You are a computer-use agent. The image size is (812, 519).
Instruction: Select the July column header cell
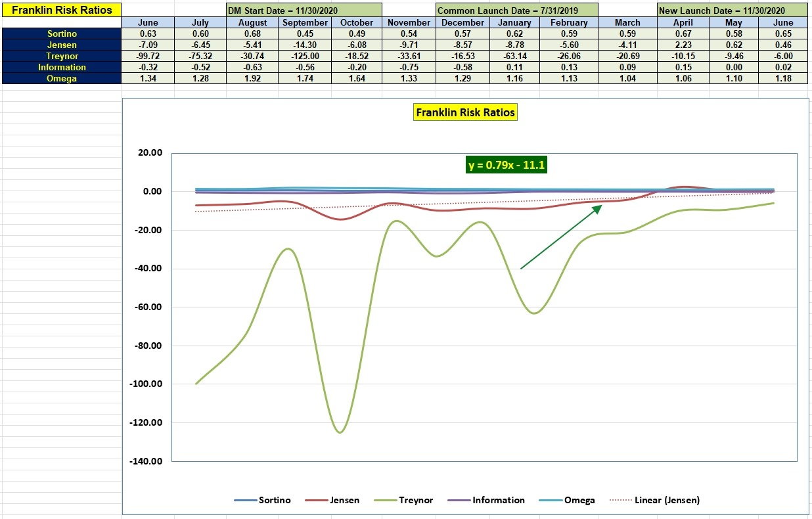(x=200, y=22)
